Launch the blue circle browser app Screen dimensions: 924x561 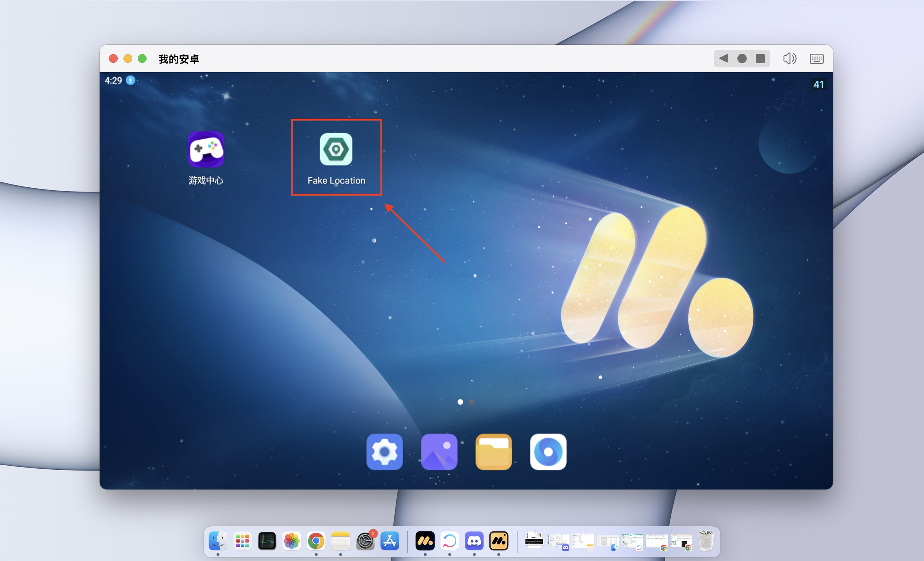pyautogui.click(x=548, y=452)
